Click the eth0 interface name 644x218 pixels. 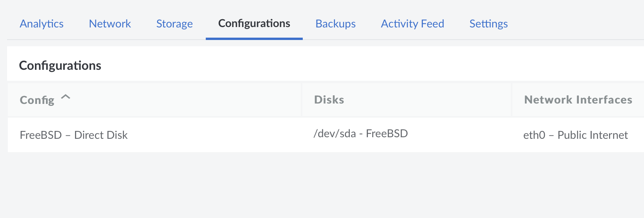pos(534,135)
